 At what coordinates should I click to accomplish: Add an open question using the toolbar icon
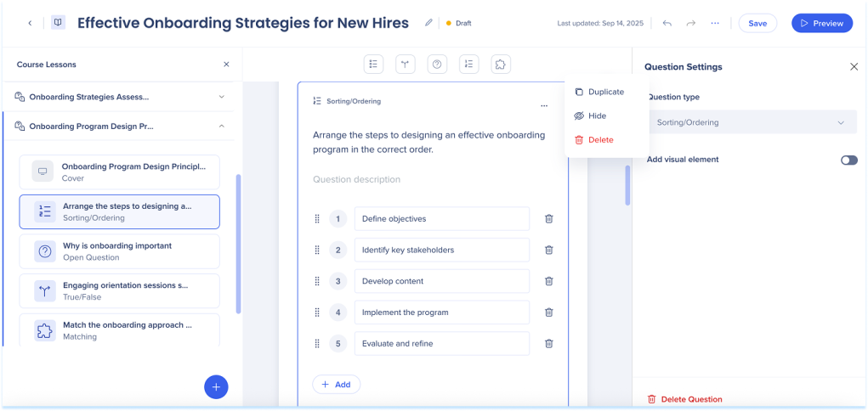(x=437, y=64)
